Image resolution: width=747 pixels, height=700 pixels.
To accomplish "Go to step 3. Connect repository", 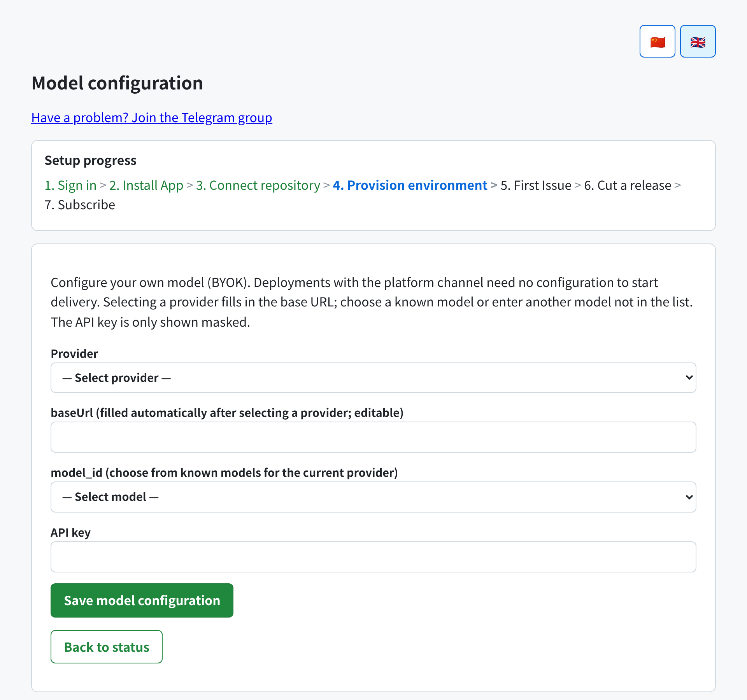I will 258,185.
